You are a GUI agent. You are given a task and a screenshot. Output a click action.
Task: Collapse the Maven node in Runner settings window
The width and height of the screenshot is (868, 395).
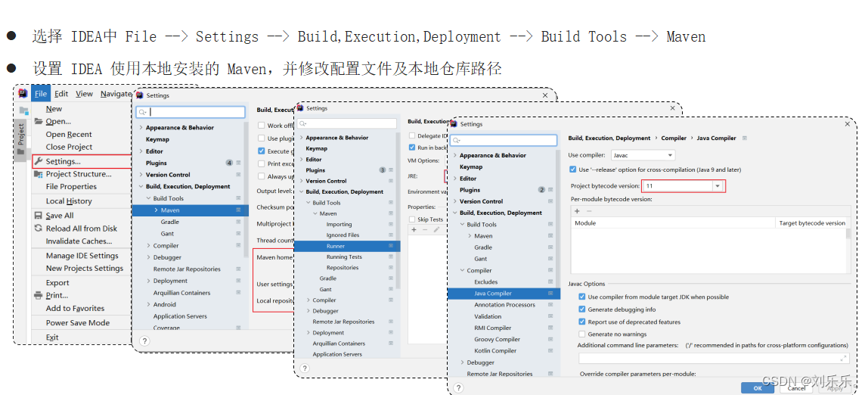pyautogui.click(x=315, y=213)
